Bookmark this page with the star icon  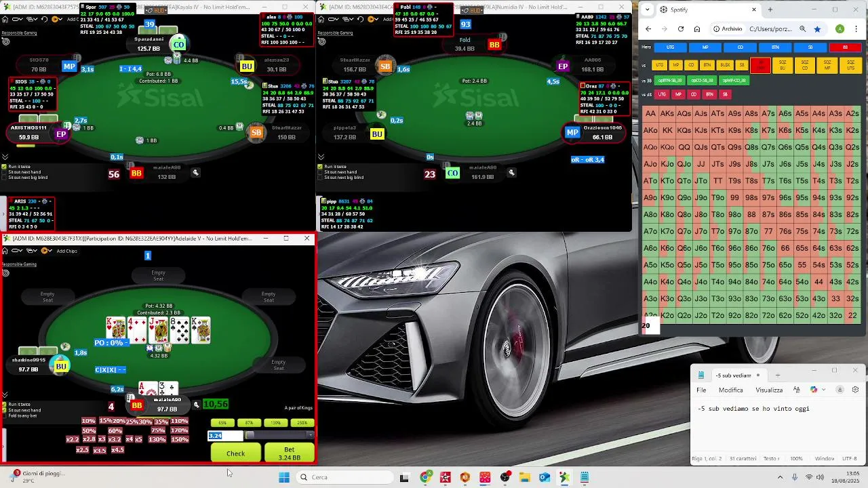click(x=817, y=29)
